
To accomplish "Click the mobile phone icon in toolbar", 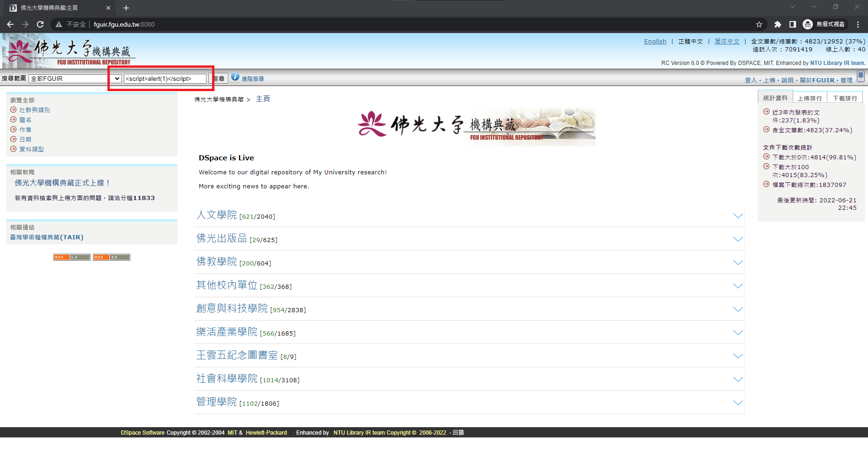I will point(861,77).
